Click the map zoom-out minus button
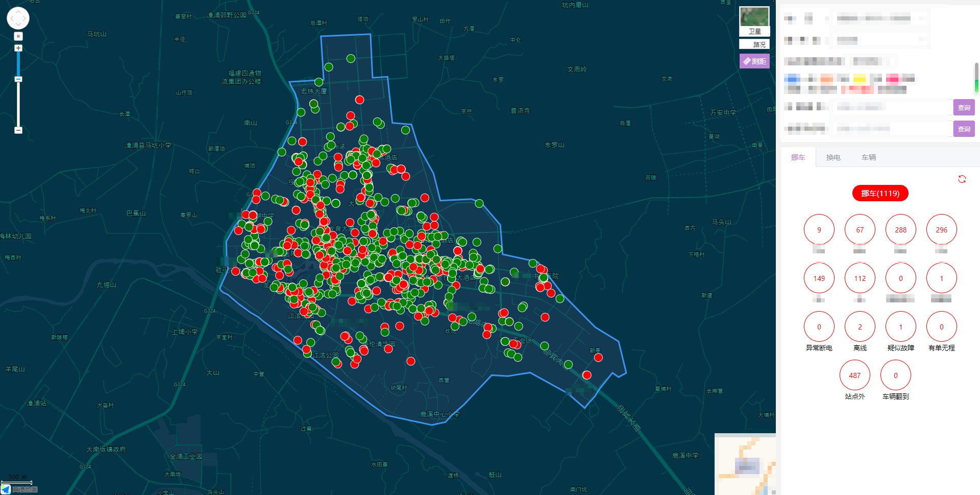Viewport: 980px width, 495px height. click(x=18, y=130)
